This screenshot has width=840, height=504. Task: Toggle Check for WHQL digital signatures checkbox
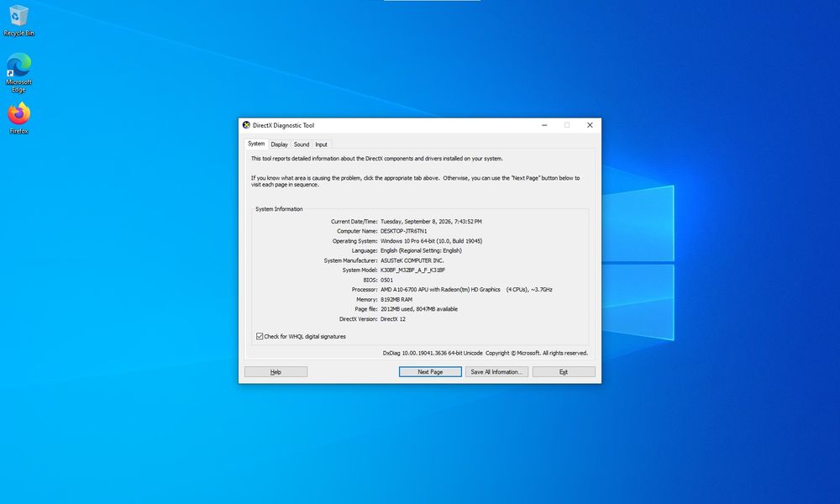[260, 336]
